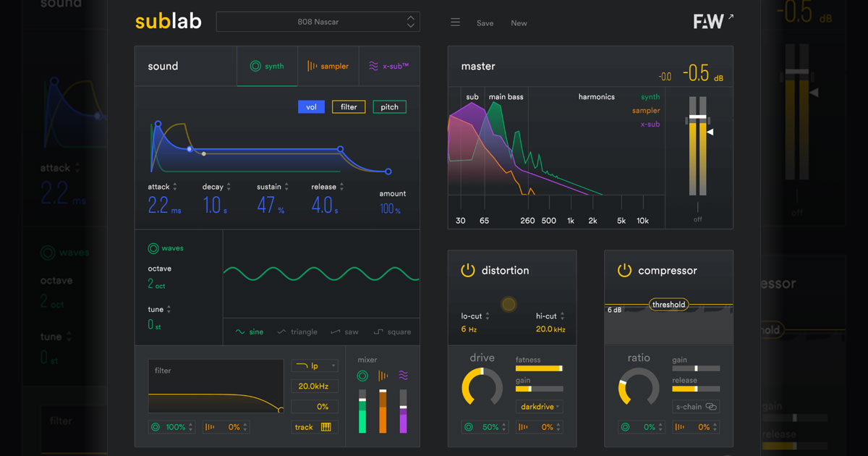The width and height of the screenshot is (868, 456).
Task: Switch to the x-sub tab
Action: coord(388,66)
